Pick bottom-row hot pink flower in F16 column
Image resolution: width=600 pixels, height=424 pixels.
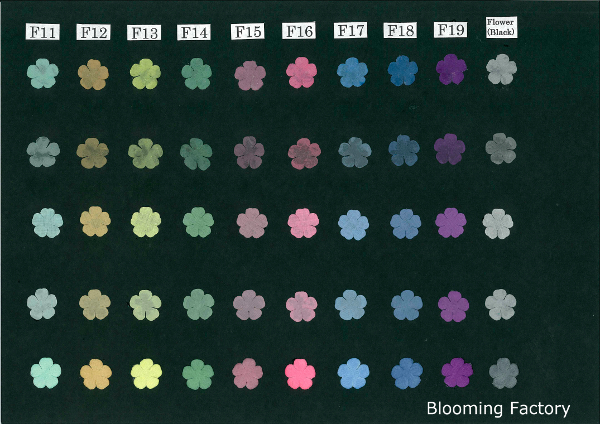[x=300, y=374]
